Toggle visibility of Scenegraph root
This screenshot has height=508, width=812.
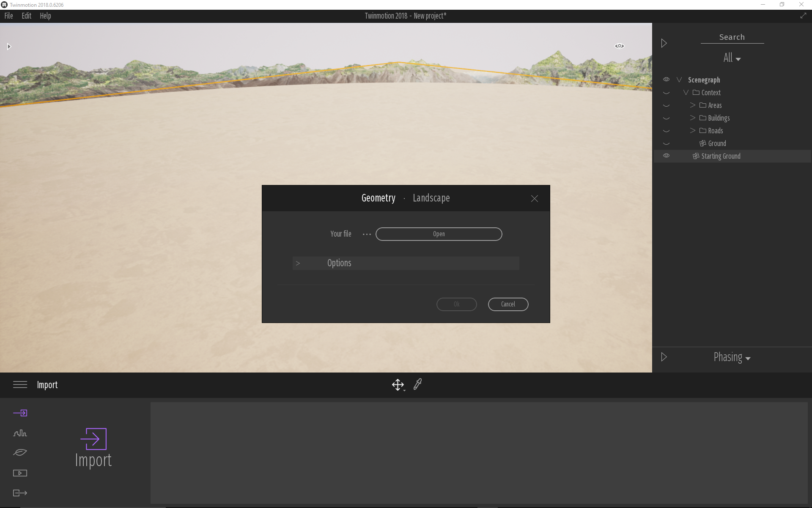[x=666, y=80]
